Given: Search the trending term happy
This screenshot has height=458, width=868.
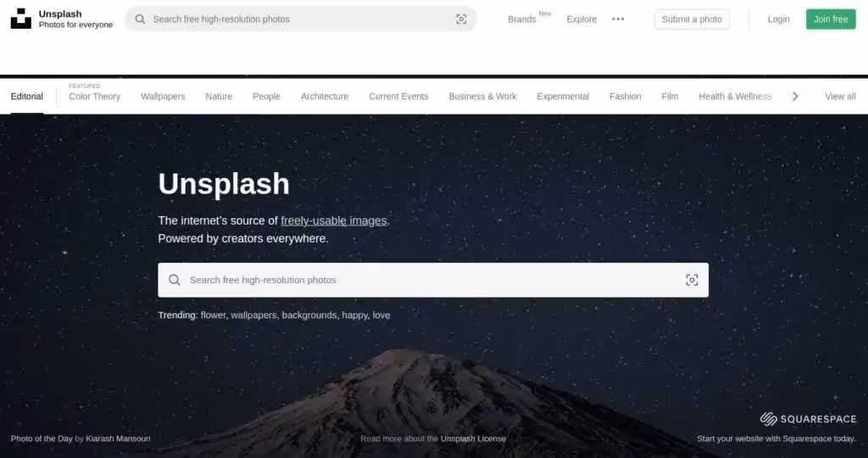Looking at the screenshot, I should pyautogui.click(x=355, y=316).
